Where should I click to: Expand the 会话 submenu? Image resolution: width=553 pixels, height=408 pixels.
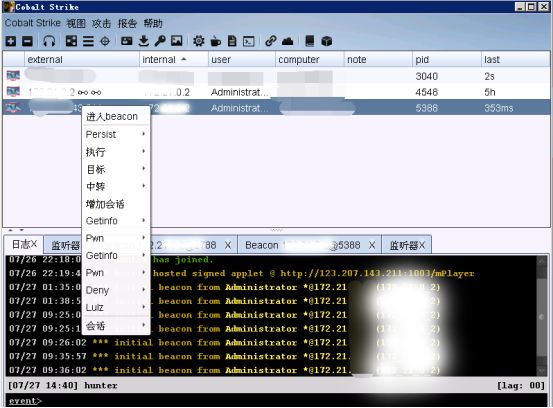(x=116, y=325)
